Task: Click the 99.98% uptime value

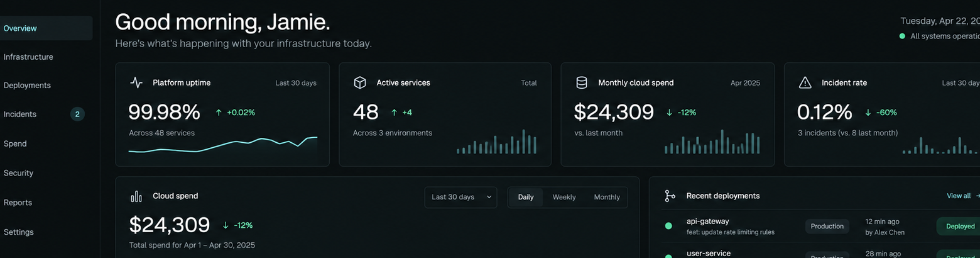Action: tap(164, 112)
